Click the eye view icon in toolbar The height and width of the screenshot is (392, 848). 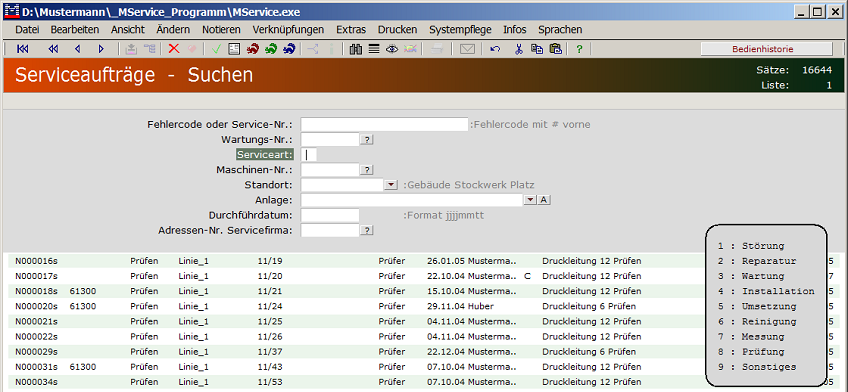point(392,49)
